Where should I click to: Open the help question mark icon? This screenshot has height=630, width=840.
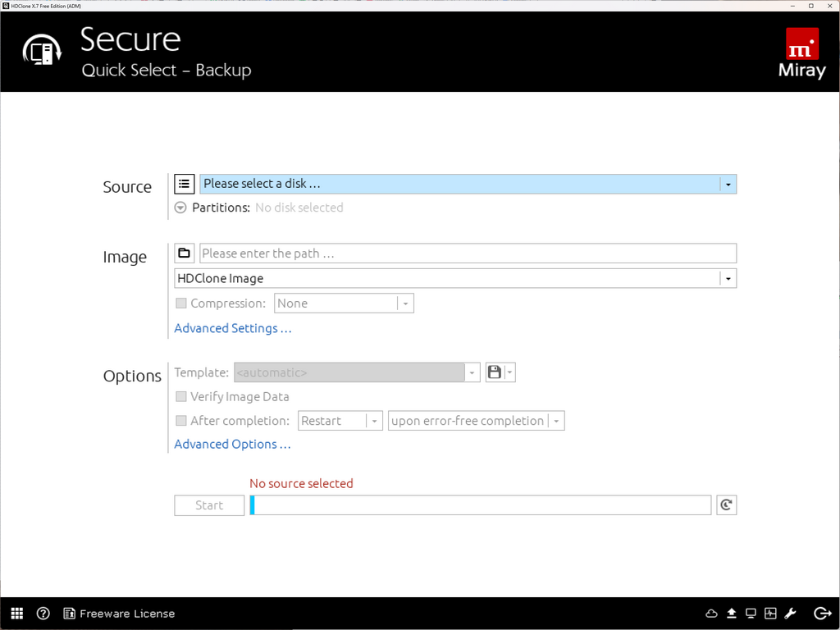tap(43, 614)
